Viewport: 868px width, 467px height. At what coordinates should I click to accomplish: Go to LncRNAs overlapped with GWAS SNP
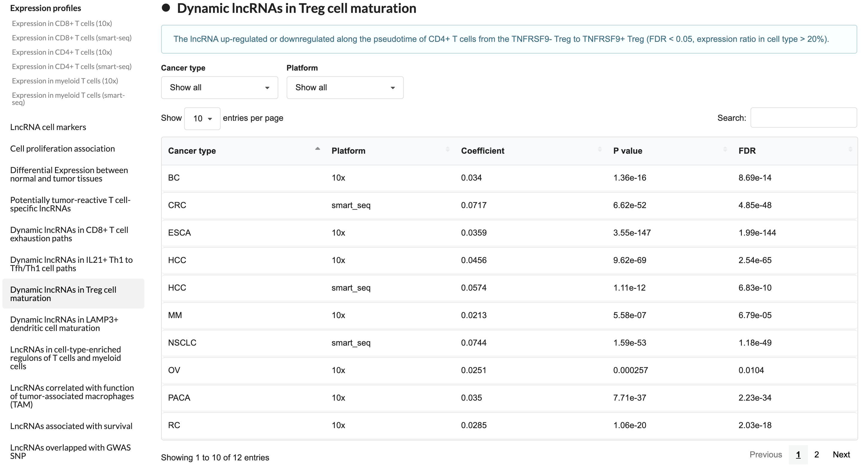(x=70, y=451)
